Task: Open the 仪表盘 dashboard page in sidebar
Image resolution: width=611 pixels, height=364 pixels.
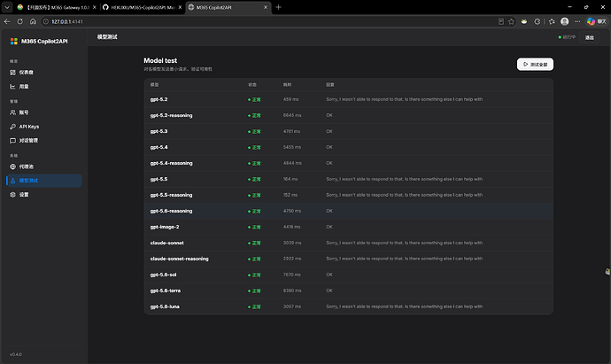Action: [x=44, y=73]
